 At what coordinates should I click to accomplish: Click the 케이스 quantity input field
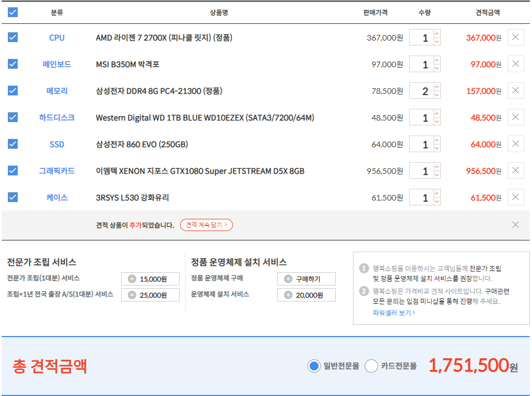(421, 198)
